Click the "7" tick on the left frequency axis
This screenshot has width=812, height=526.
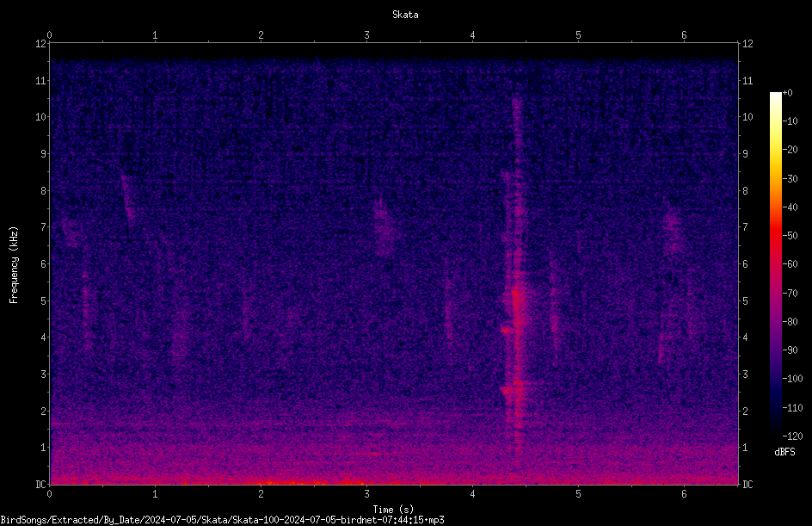coord(43,227)
